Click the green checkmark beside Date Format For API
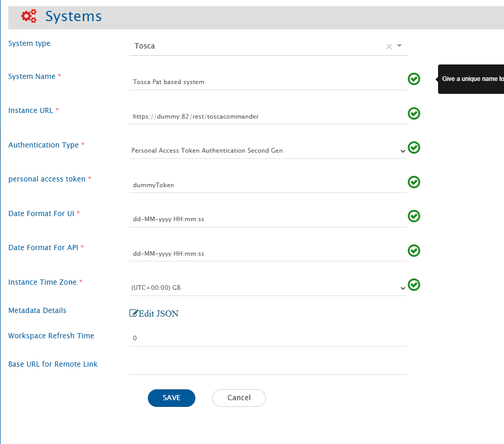 [414, 251]
